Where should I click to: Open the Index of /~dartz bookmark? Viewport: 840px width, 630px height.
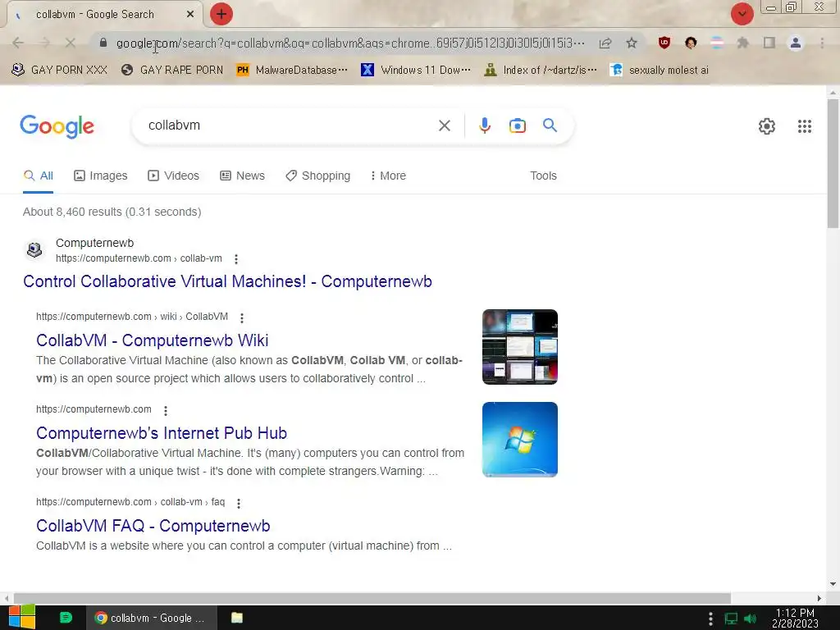pos(540,71)
